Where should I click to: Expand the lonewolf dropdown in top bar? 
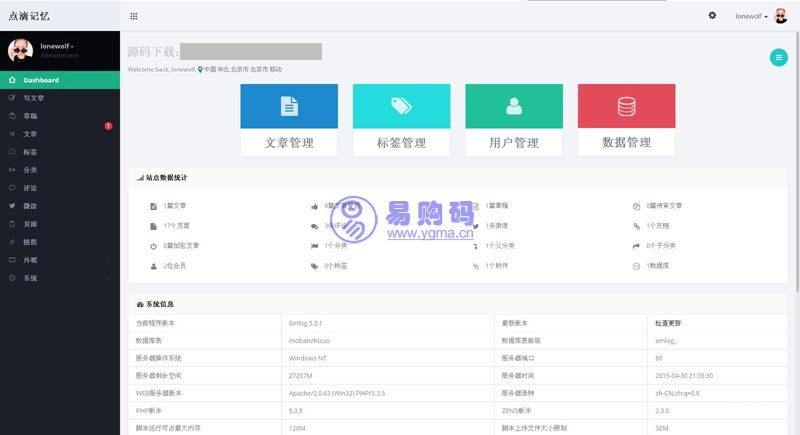pyautogui.click(x=752, y=16)
